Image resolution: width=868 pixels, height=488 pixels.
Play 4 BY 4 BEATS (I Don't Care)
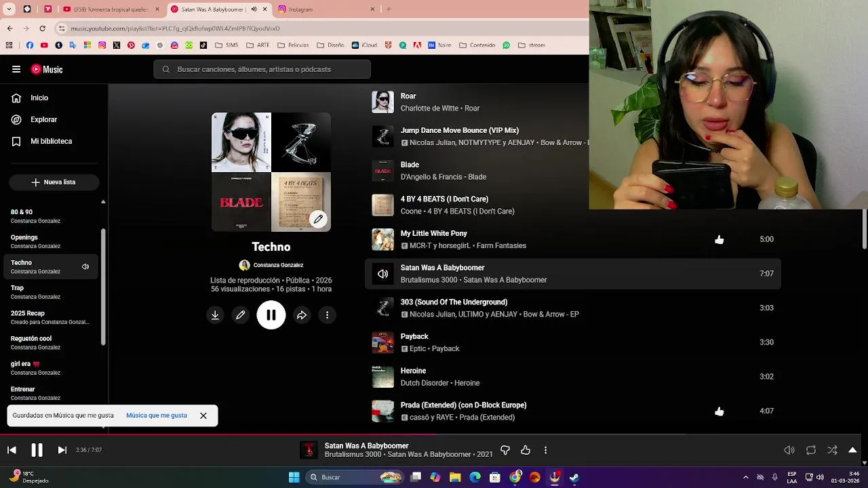[x=444, y=199]
